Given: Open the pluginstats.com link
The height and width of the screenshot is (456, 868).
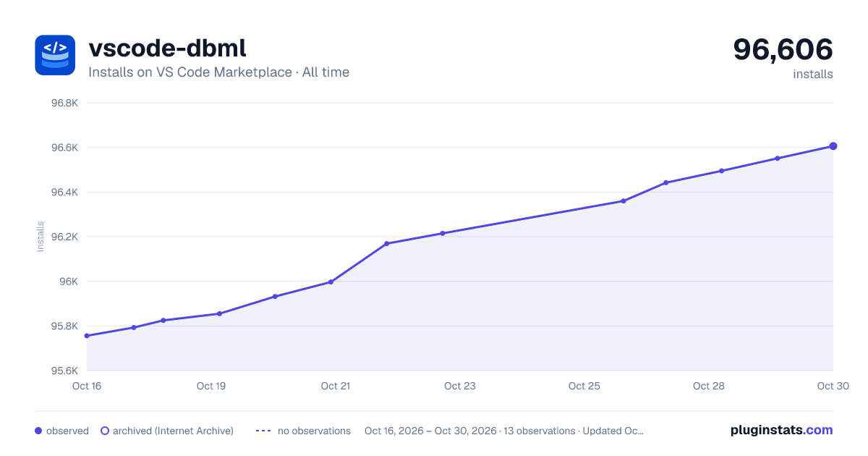Looking at the screenshot, I should click(x=781, y=430).
